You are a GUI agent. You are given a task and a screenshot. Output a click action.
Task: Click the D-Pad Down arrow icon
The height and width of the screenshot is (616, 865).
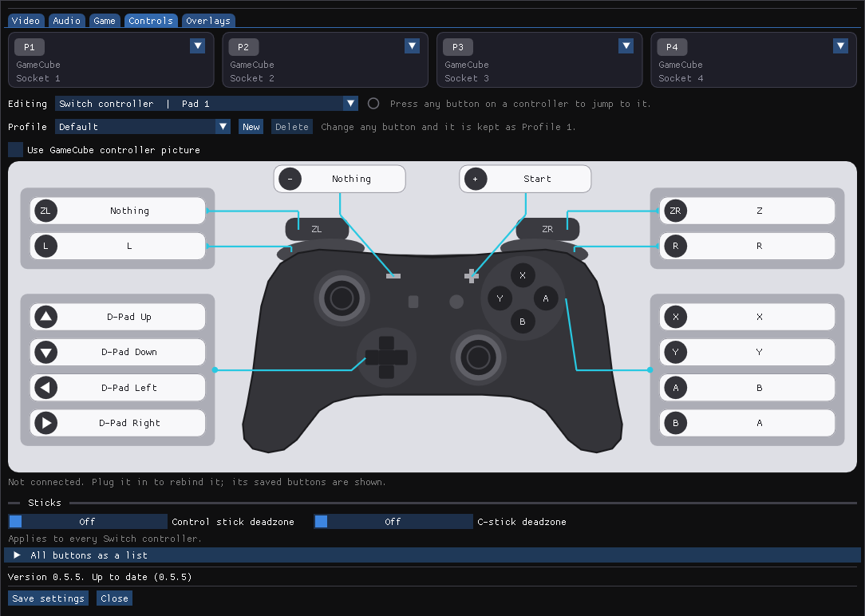[45, 353]
